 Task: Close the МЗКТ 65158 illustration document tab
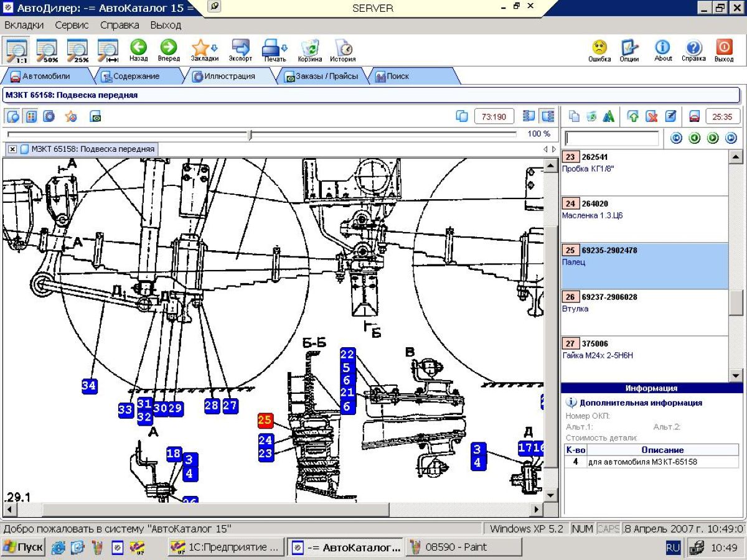point(12,149)
